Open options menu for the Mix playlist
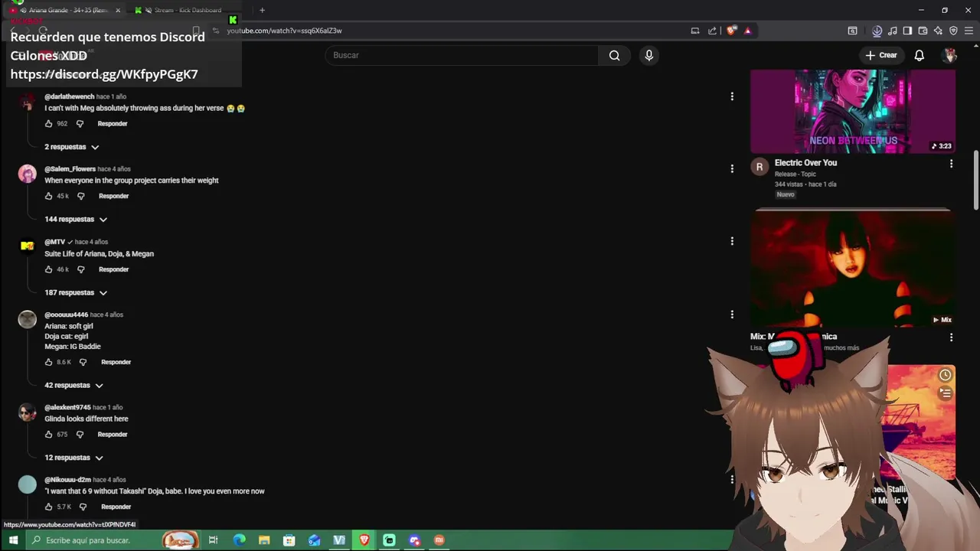The width and height of the screenshot is (980, 551). pyautogui.click(x=951, y=337)
